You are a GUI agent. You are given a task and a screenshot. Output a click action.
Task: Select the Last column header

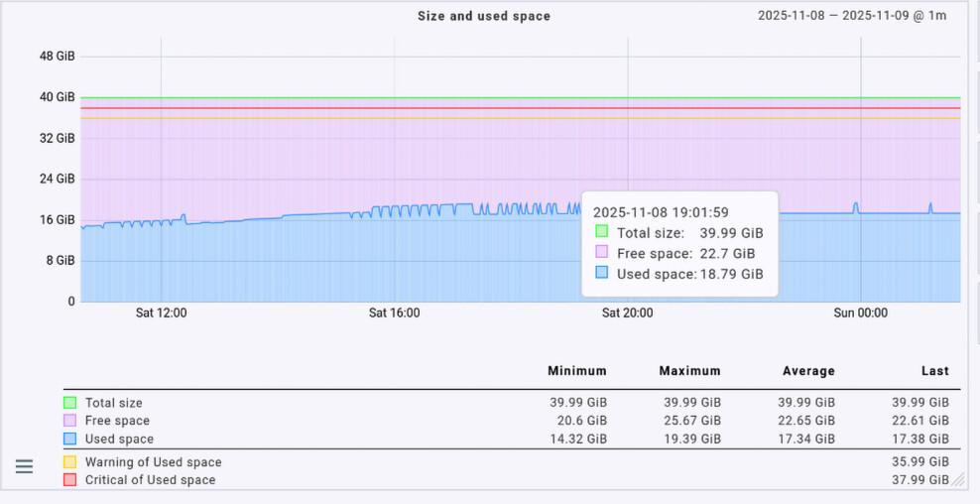(x=934, y=371)
